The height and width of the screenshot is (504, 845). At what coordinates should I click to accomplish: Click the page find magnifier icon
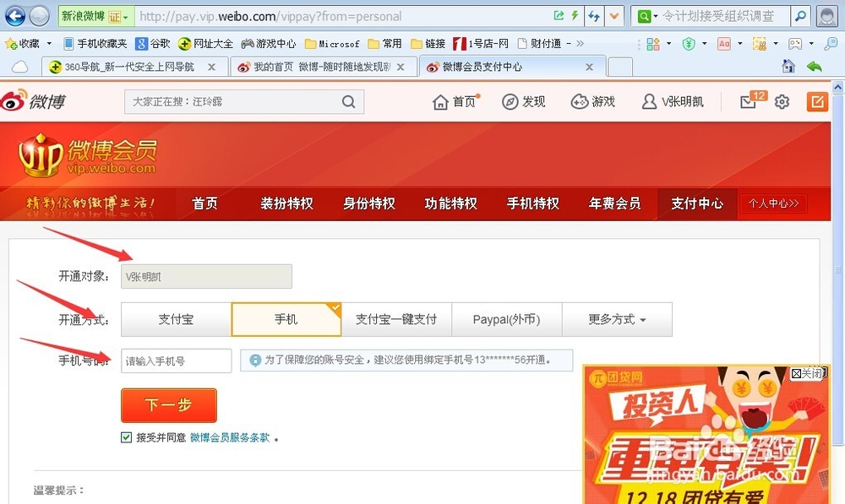831,44
